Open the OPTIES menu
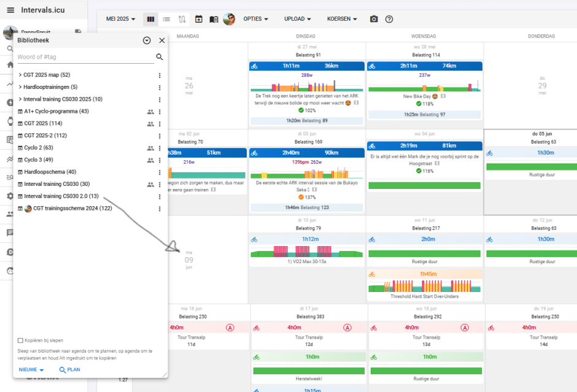Viewport: 577px width, 392px height. coord(256,19)
